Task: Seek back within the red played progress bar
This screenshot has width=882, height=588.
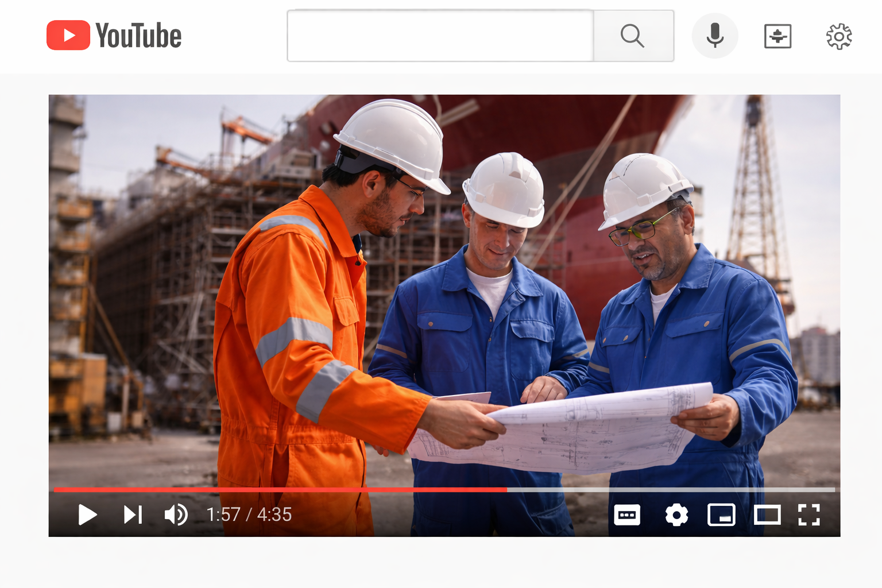Action: coord(276,490)
